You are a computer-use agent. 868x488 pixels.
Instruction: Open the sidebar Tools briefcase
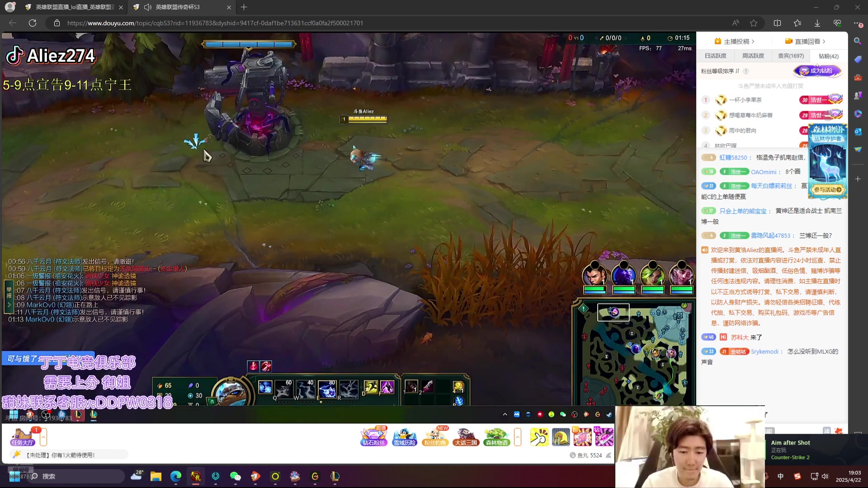[858, 78]
